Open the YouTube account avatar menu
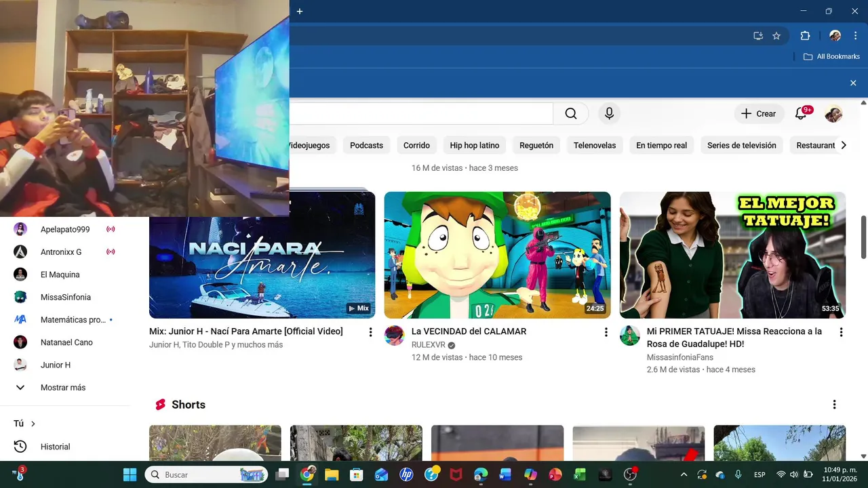The image size is (868, 488). (833, 114)
